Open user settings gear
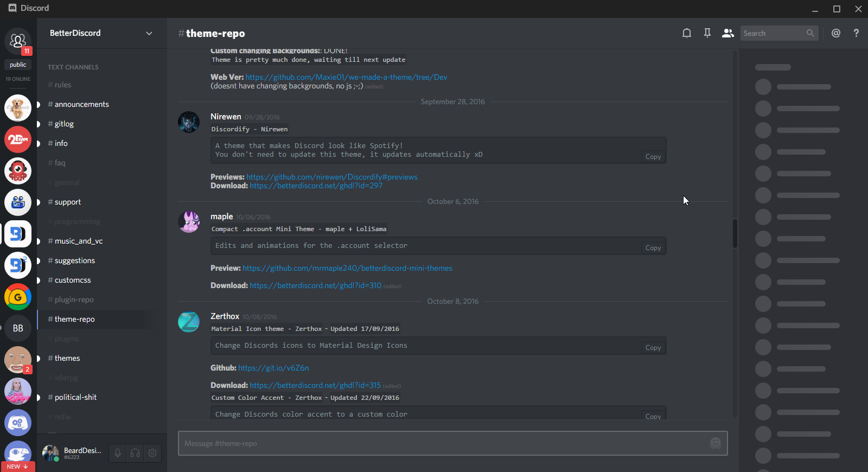 coord(152,453)
